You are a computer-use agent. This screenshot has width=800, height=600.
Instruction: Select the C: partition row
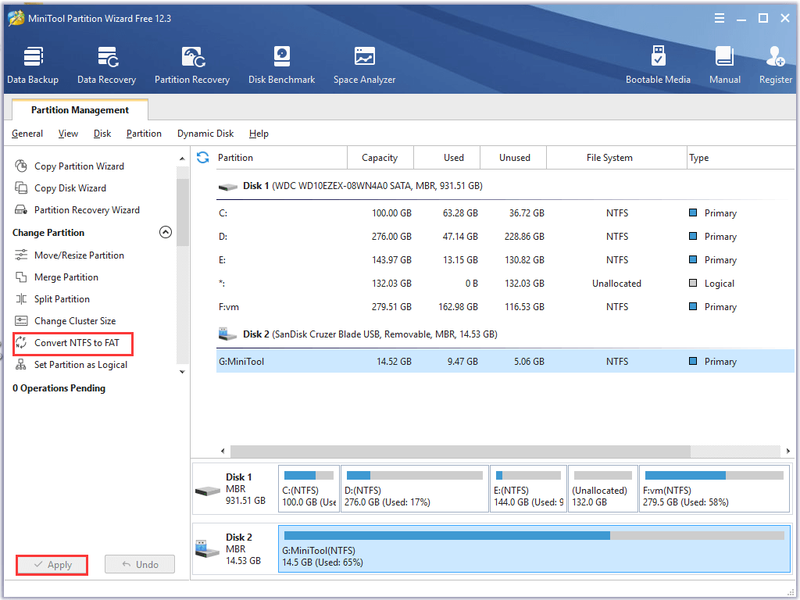tap(505, 213)
